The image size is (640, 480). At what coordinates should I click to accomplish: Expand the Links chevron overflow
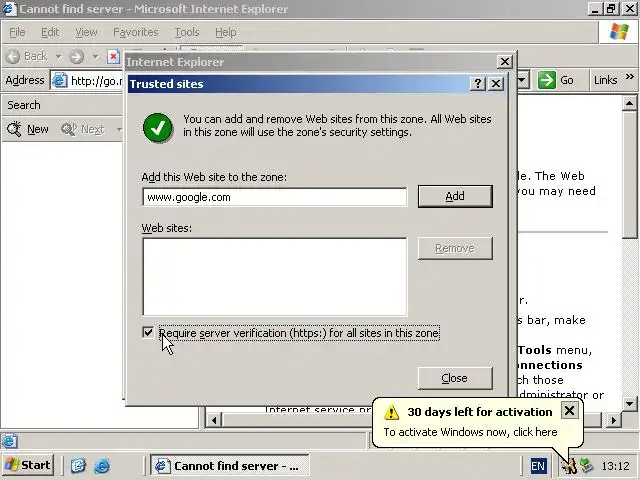[630, 76]
